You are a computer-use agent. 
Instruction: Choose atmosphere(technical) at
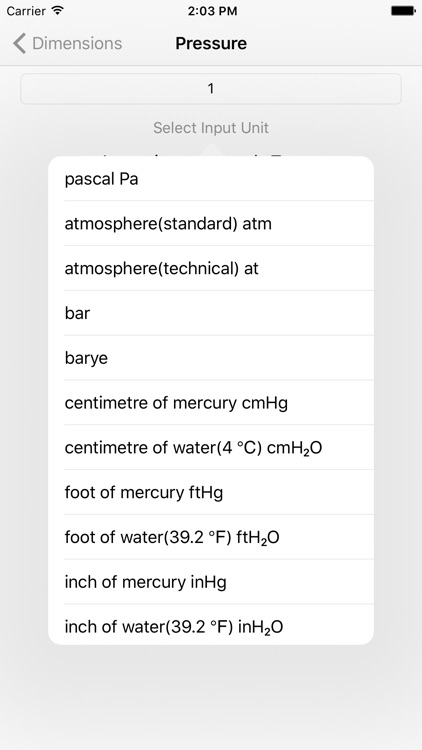tap(211, 268)
